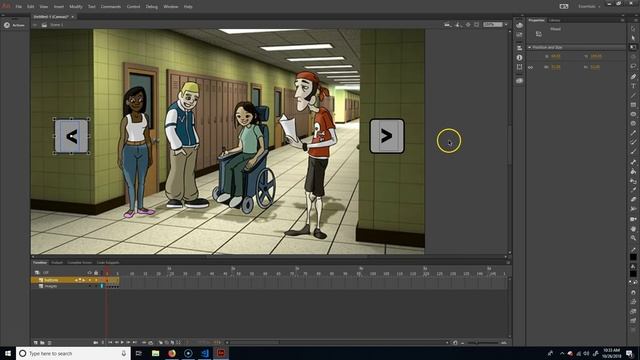Screen dimensions: 640x360
Task: Select the images layer in timeline
Action: click(x=51, y=286)
